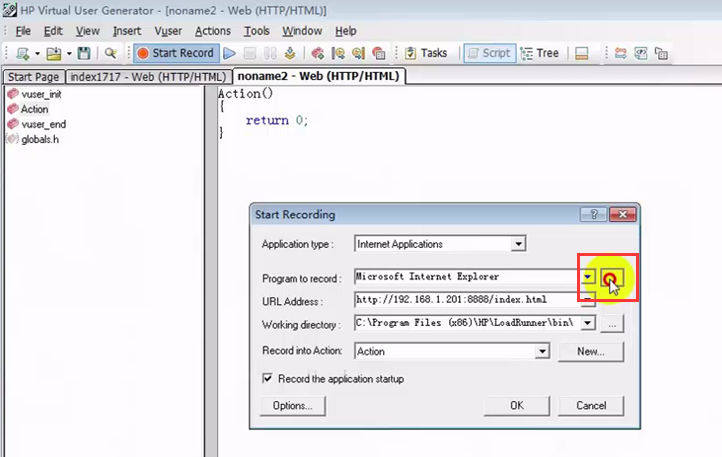The height and width of the screenshot is (457, 722).
Task: Open recording Options... button
Action: pyautogui.click(x=292, y=406)
